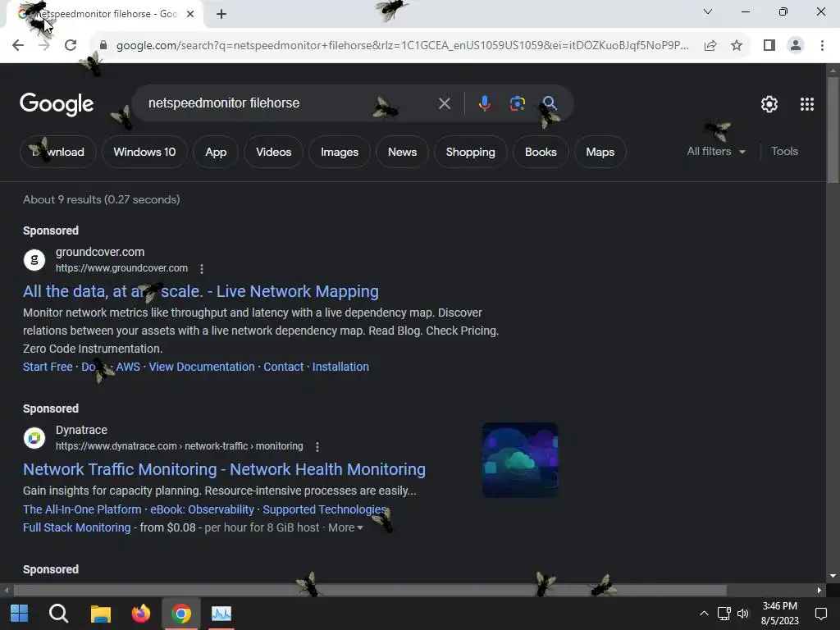840x630 pixels.
Task: Open the browser side panel
Action: click(769, 46)
